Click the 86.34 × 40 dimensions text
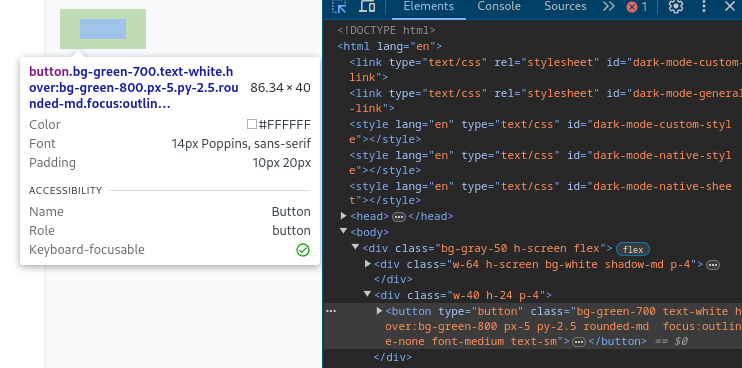The image size is (742, 368). click(x=280, y=88)
